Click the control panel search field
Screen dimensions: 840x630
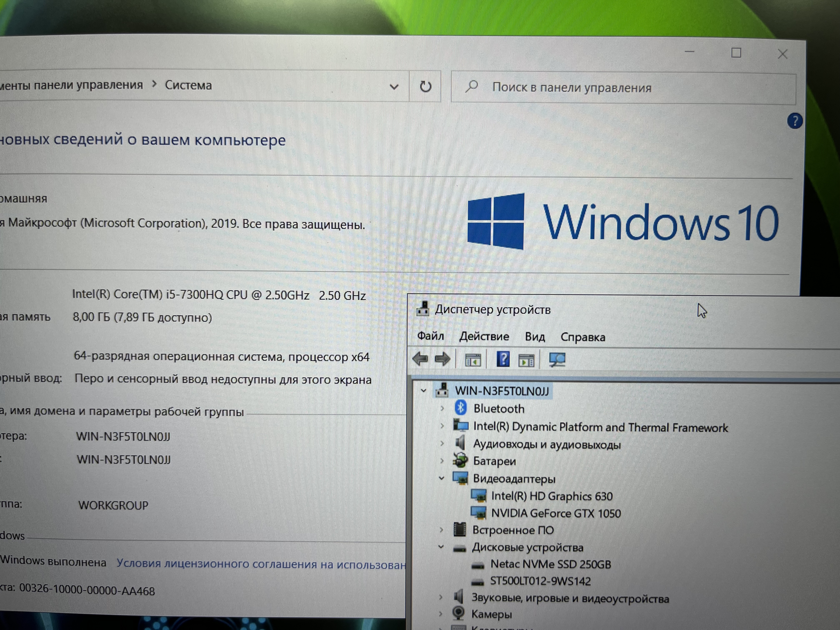point(623,88)
